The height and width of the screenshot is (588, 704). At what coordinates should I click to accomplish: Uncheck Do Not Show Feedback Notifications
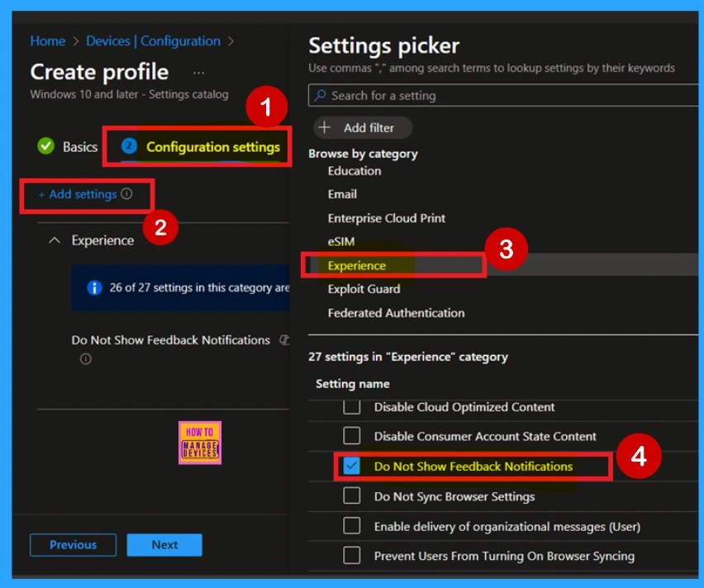pyautogui.click(x=351, y=466)
